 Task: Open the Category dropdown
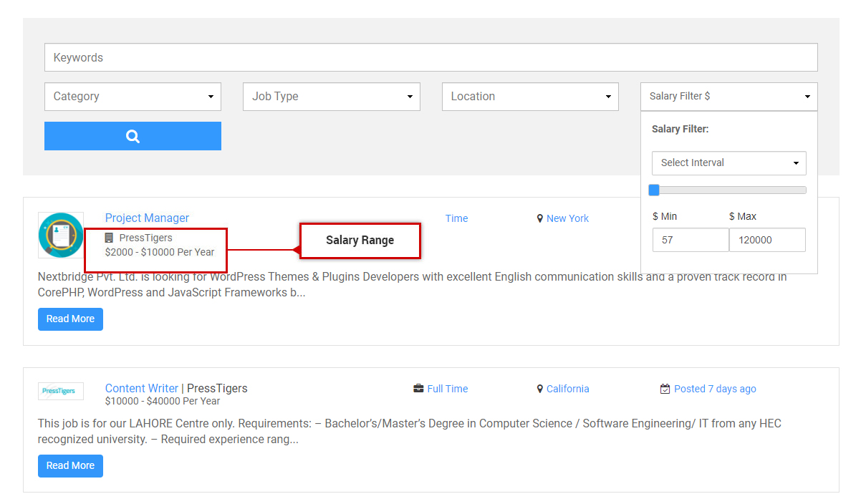click(133, 96)
